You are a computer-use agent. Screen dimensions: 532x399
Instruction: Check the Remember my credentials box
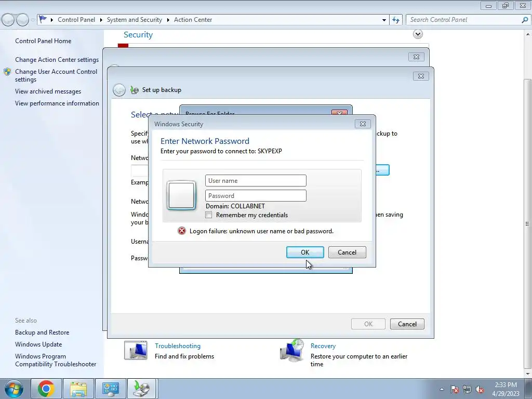(x=209, y=215)
